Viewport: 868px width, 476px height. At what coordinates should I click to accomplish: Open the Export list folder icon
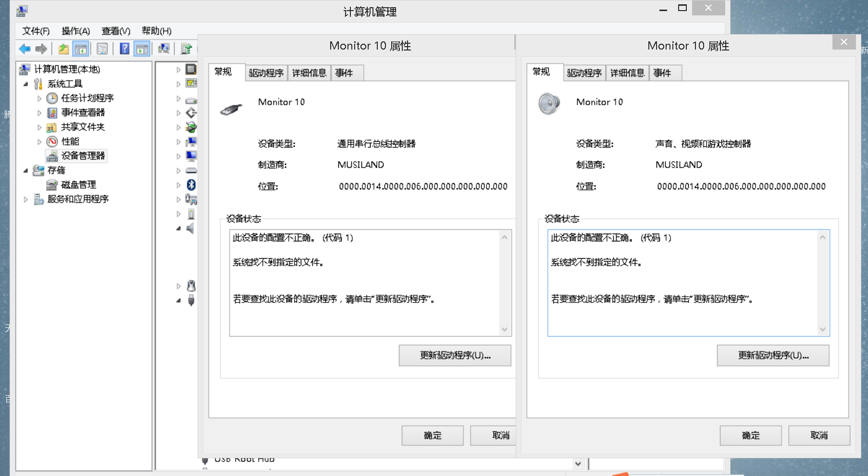click(63, 49)
